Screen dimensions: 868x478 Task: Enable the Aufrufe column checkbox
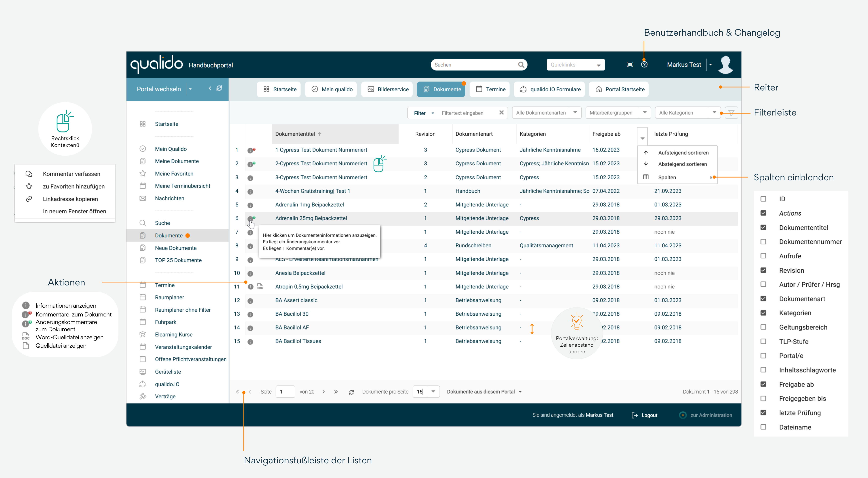(x=763, y=256)
